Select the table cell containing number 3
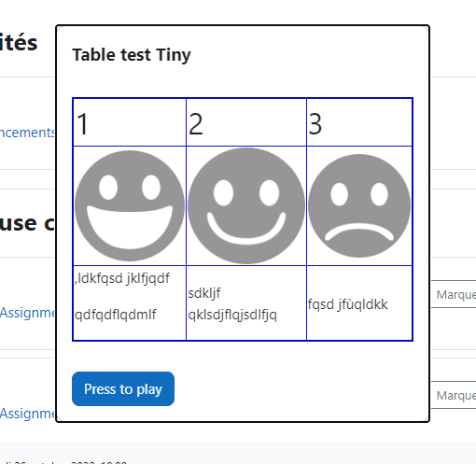Viewport: 476px width, 464px height. (359, 122)
